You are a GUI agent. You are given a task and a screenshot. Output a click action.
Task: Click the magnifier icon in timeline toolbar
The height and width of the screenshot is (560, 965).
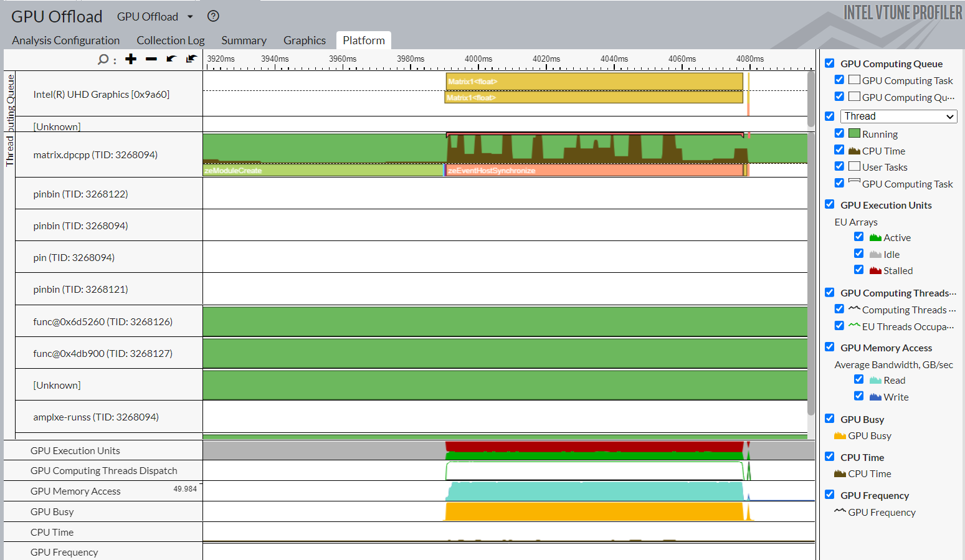coord(103,60)
